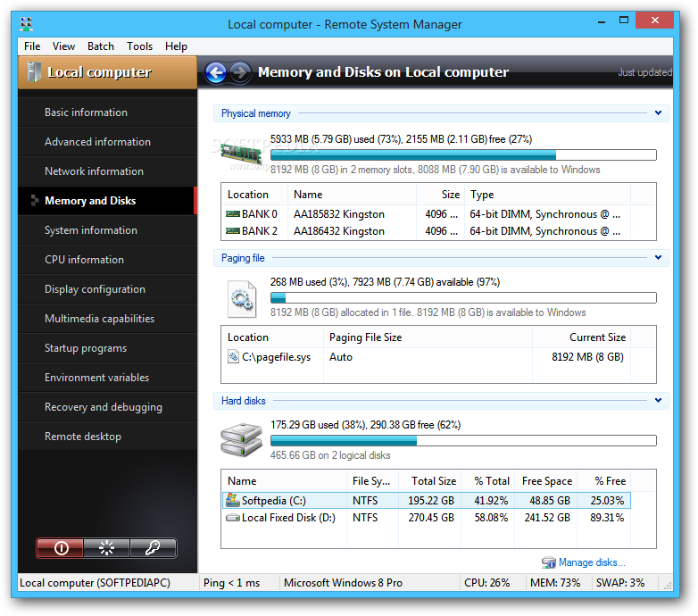View Environment variables
698x616 pixels.
click(107, 377)
